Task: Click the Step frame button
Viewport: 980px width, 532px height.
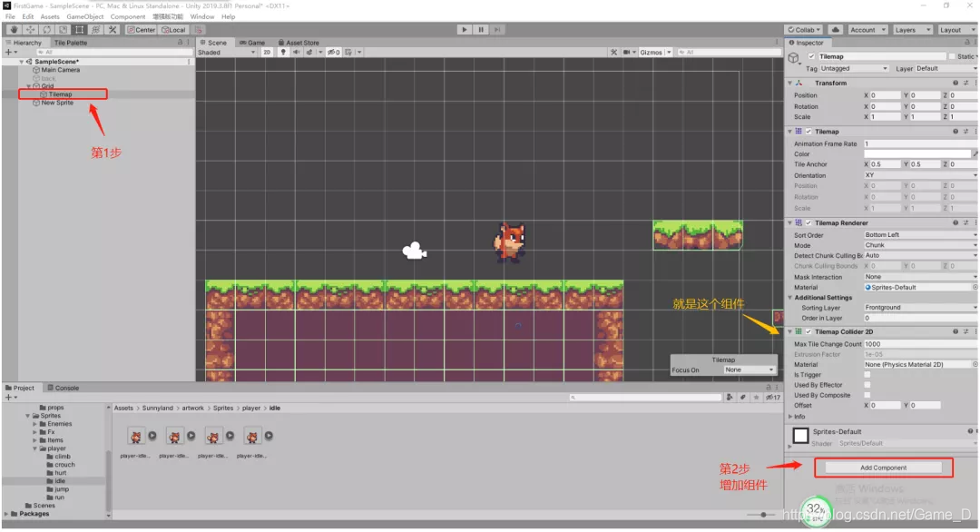Action: [x=497, y=29]
